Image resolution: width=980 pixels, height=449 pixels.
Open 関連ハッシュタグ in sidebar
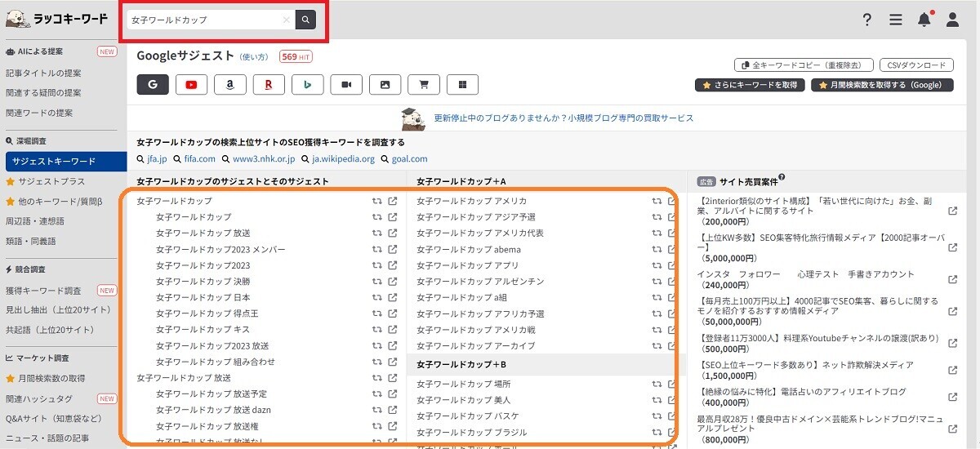pos(38,398)
